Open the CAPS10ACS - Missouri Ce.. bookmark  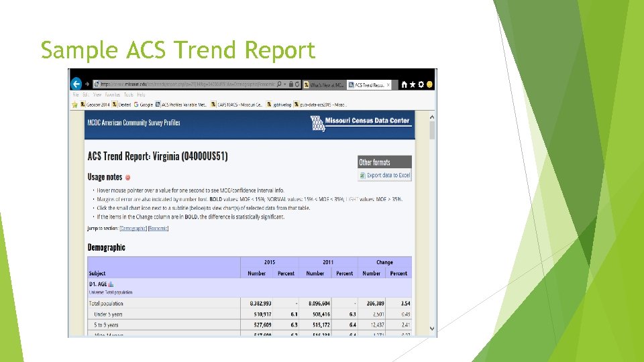[x=237, y=105]
